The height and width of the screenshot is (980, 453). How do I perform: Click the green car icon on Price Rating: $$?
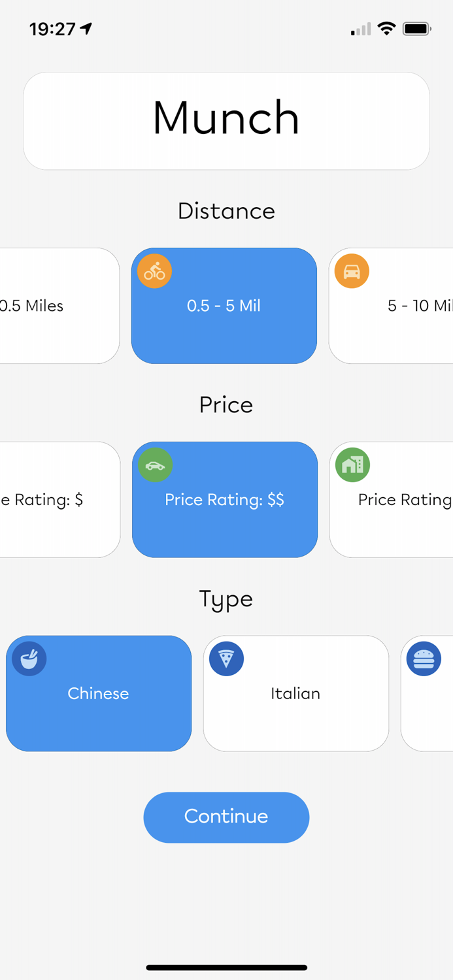click(155, 465)
